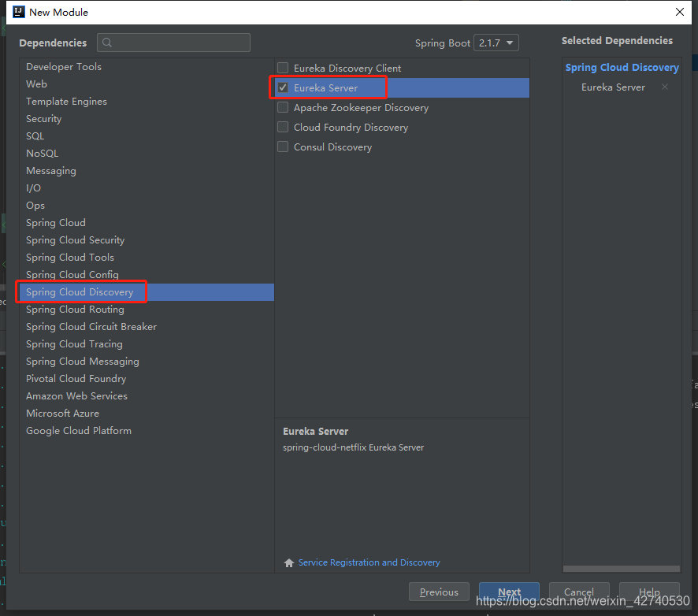
Task: Select the Web category
Action: point(147,83)
